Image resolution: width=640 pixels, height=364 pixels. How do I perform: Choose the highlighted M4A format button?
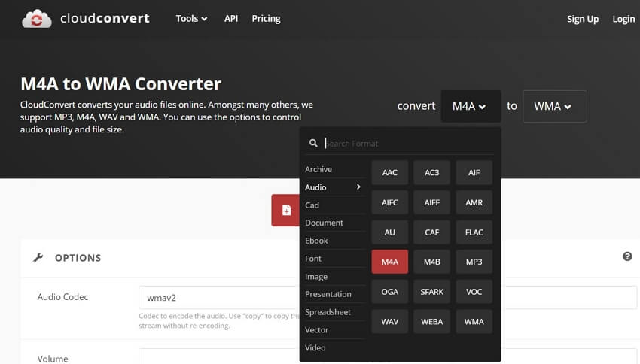click(390, 262)
